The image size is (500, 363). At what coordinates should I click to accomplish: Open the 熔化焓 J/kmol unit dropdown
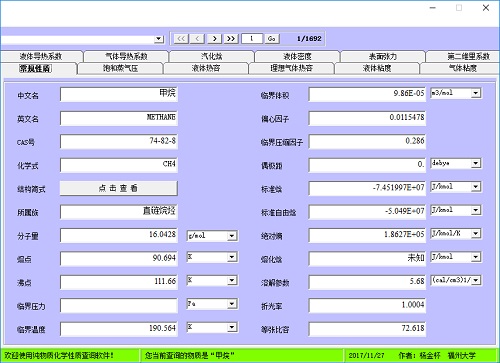[476, 257]
